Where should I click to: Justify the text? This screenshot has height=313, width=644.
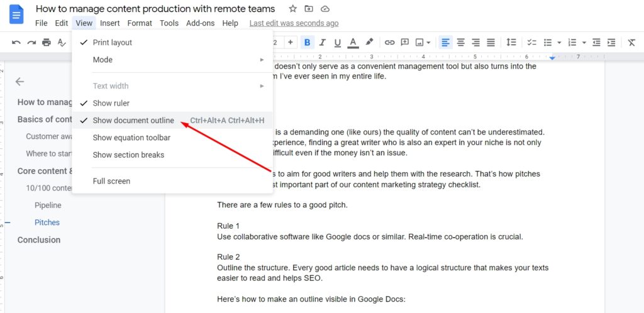coord(491,42)
